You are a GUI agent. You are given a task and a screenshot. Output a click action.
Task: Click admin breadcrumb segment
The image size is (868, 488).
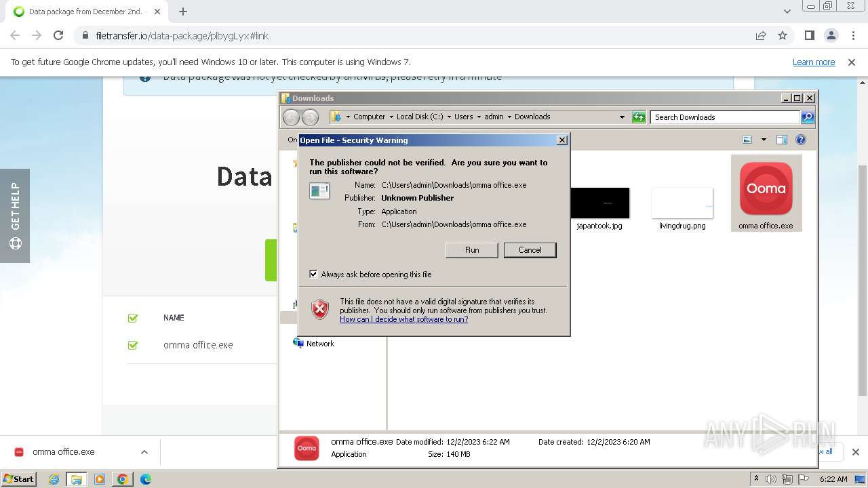point(494,117)
